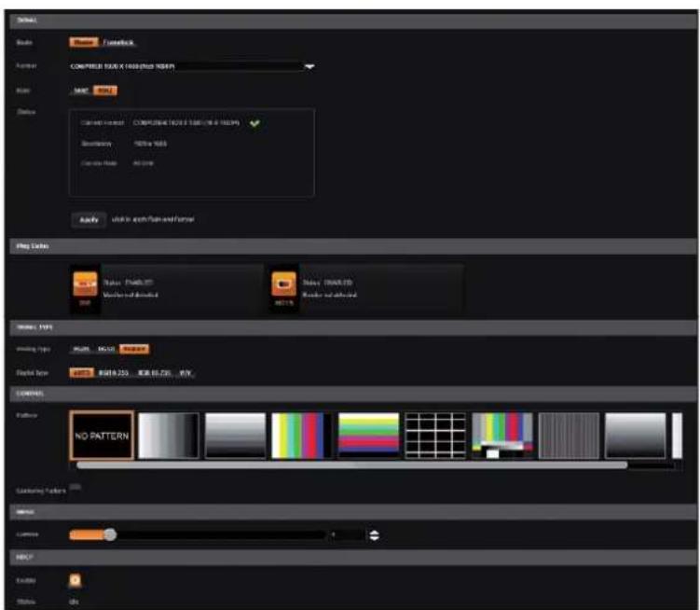Choose the AUTO digital type option

click(81, 373)
